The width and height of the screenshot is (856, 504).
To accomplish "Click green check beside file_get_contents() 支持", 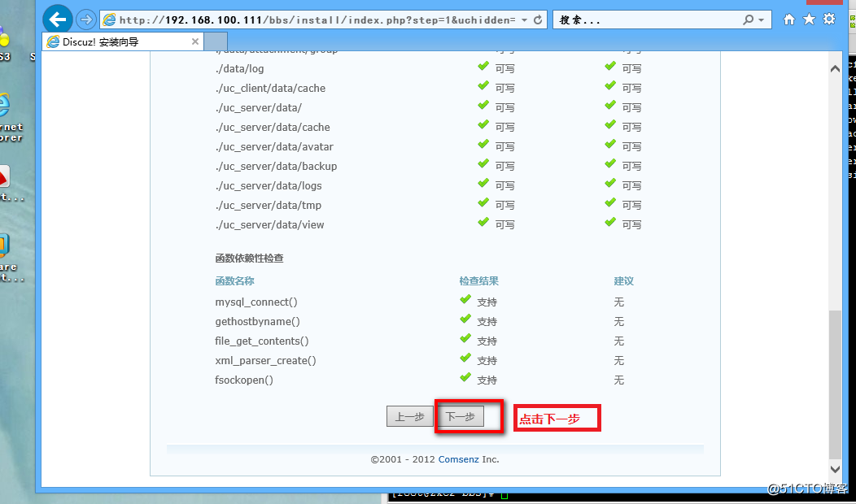I will [465, 339].
